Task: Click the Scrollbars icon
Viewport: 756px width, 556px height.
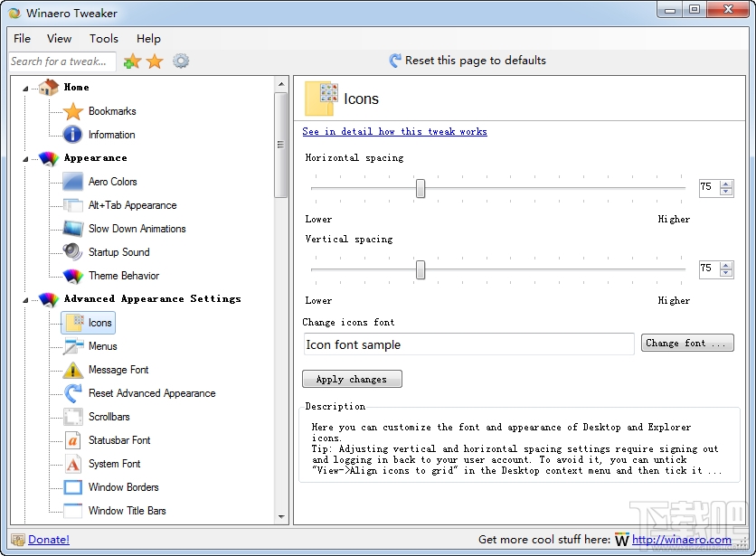Action: pos(73,417)
